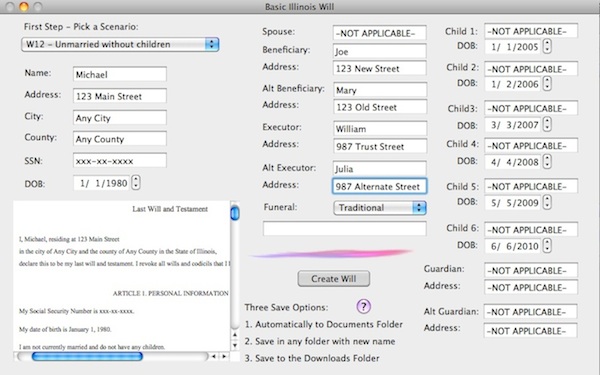The image size is (600, 375).
Task: Click the Child 4 name field
Action: click(x=531, y=146)
